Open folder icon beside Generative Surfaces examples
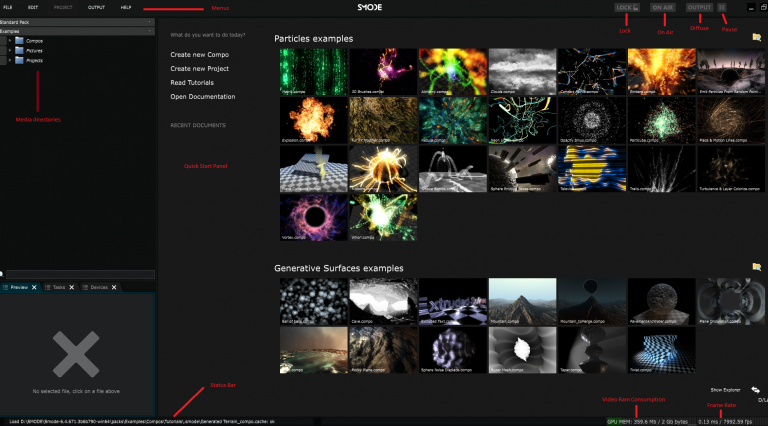Screen dimensions: 768x426 (757, 268)
